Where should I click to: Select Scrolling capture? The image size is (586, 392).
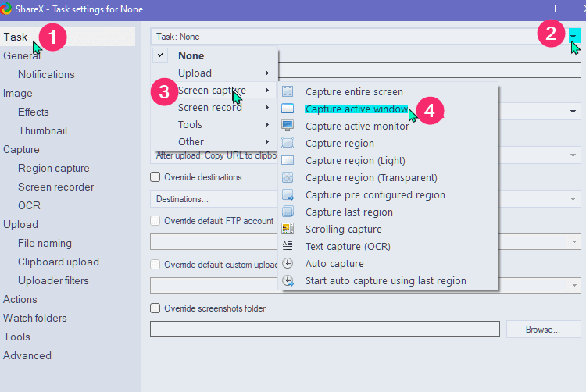click(388, 229)
